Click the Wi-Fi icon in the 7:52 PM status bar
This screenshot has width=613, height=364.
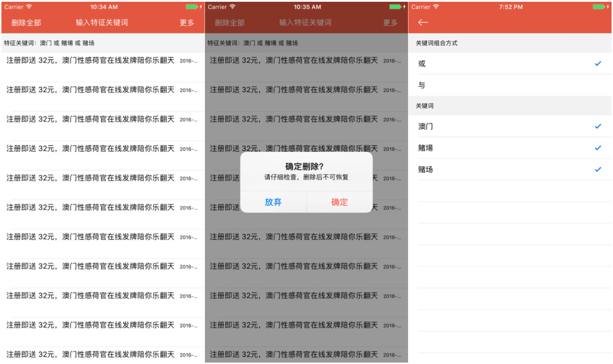[x=436, y=7]
